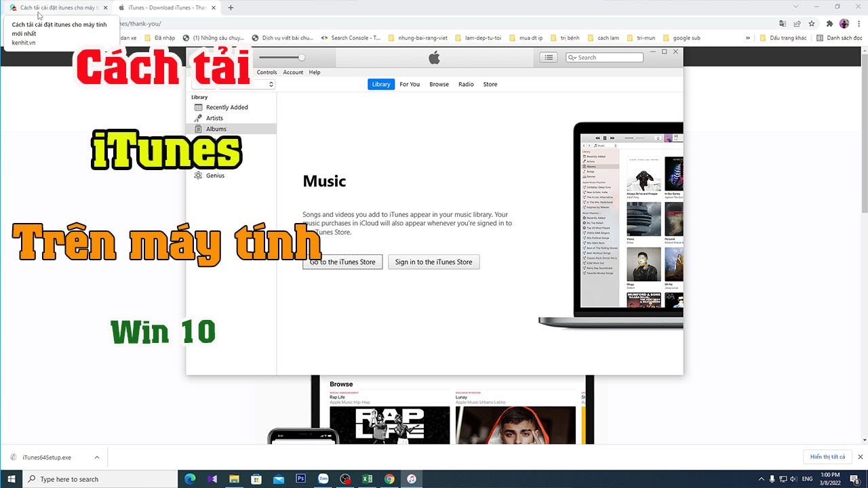Close the iTunes download Chrome tab
Screen dimensions: 868x488
point(215,7)
